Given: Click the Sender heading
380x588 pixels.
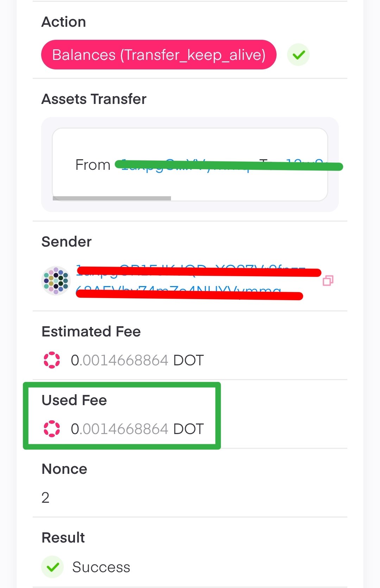Looking at the screenshot, I should tap(66, 242).
